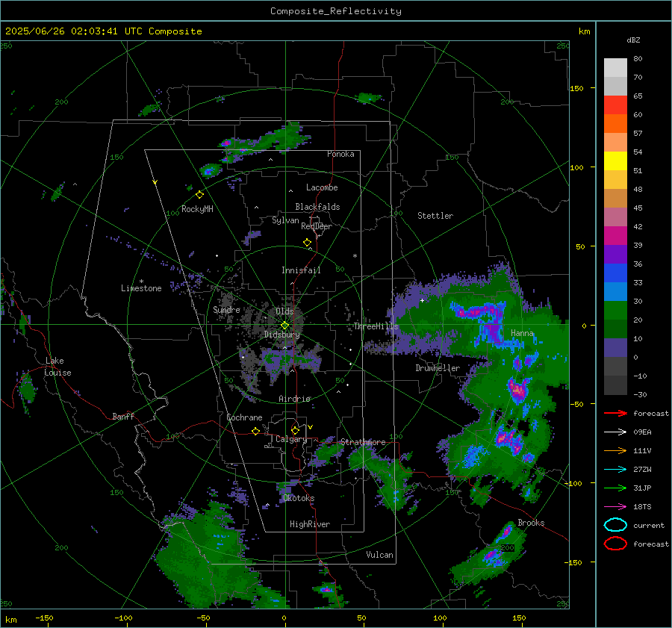Screen dimensions: 672x628
Task: Click the 'Limestone' label
Action: click(x=141, y=288)
